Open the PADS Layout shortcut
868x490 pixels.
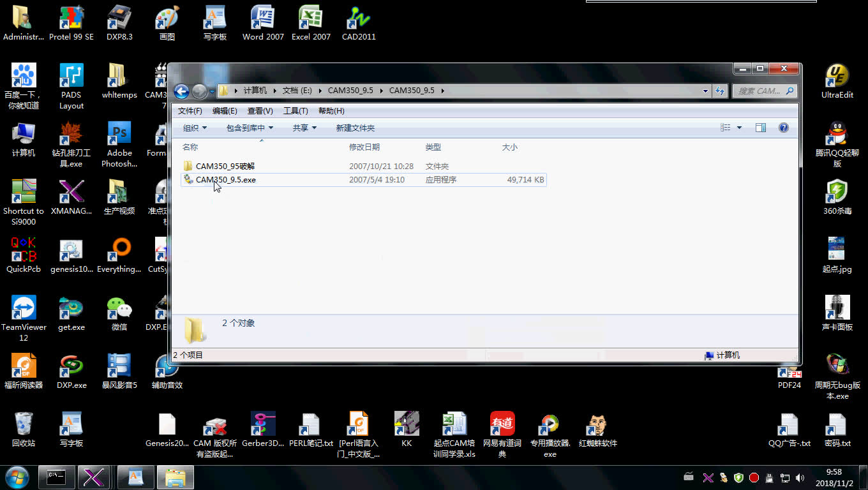click(x=71, y=87)
